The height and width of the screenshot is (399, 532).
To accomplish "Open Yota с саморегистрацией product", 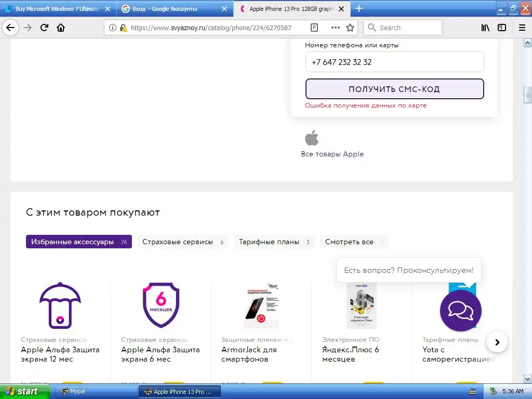I will tap(459, 354).
